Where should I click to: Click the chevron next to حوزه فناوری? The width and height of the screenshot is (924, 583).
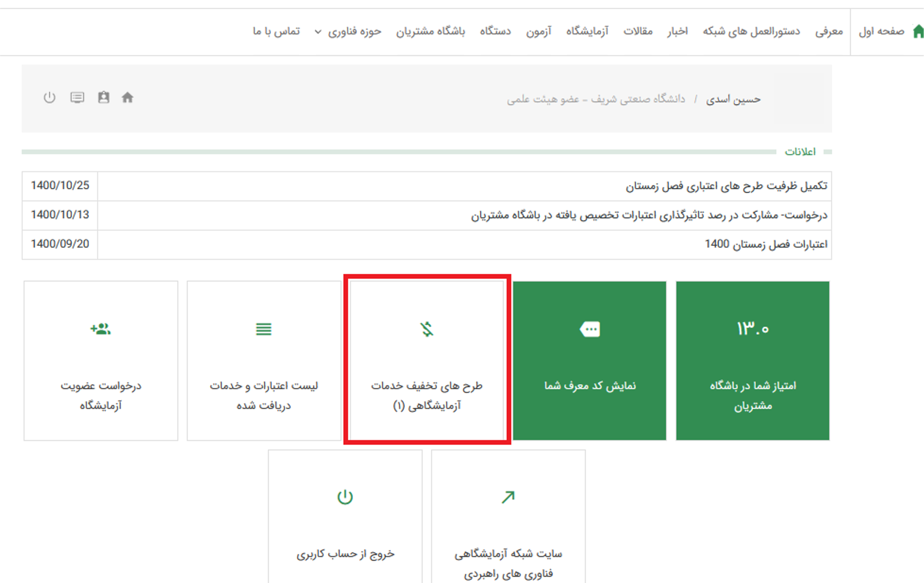click(318, 32)
